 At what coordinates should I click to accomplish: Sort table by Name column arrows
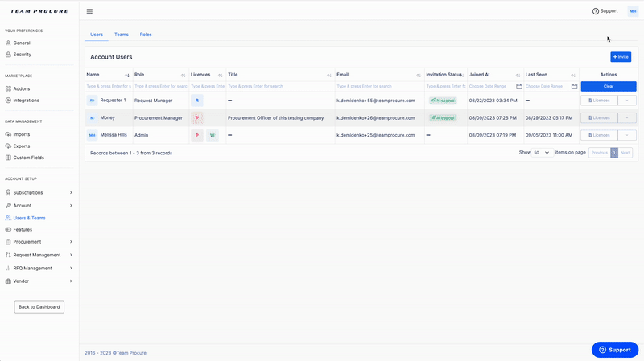pos(127,75)
